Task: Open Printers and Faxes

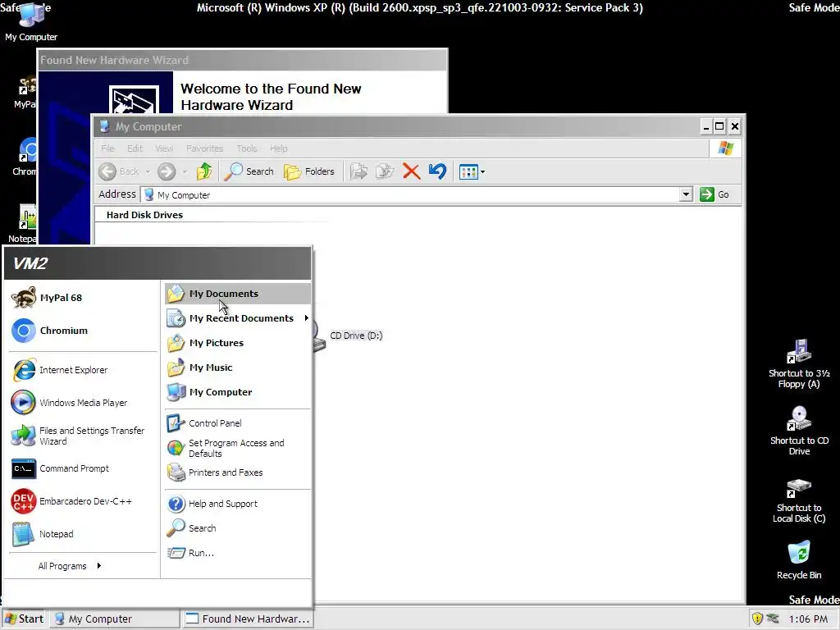Action: click(x=237, y=472)
